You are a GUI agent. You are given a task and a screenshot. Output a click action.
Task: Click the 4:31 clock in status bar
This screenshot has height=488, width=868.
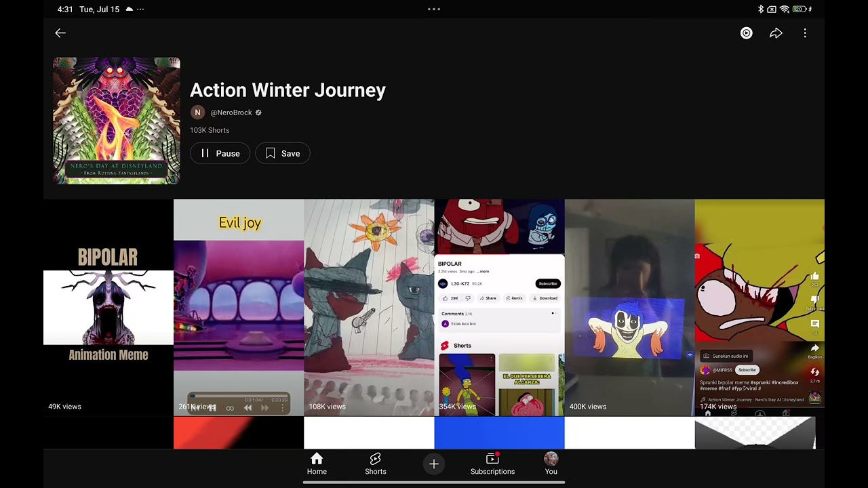(65, 9)
